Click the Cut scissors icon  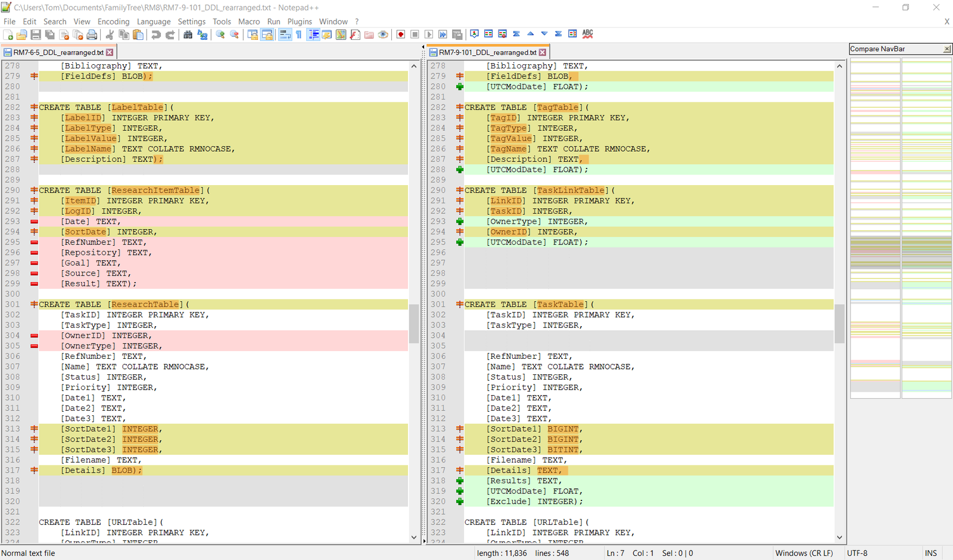(110, 35)
